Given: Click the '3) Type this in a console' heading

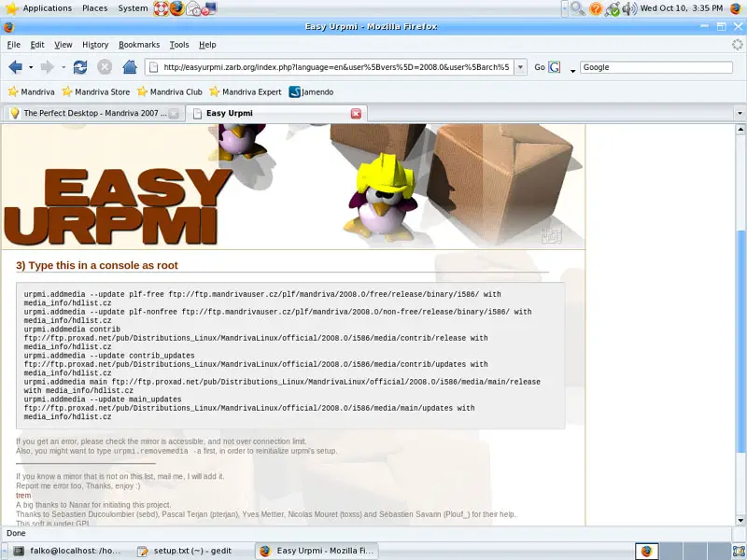Looking at the screenshot, I should [97, 265].
